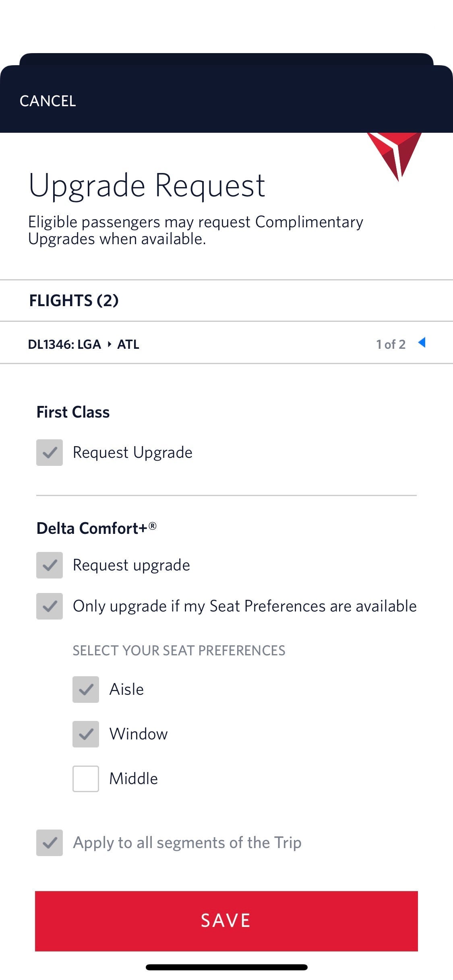453x980 pixels.
Task: Click the red Delta logo
Action: point(395,156)
